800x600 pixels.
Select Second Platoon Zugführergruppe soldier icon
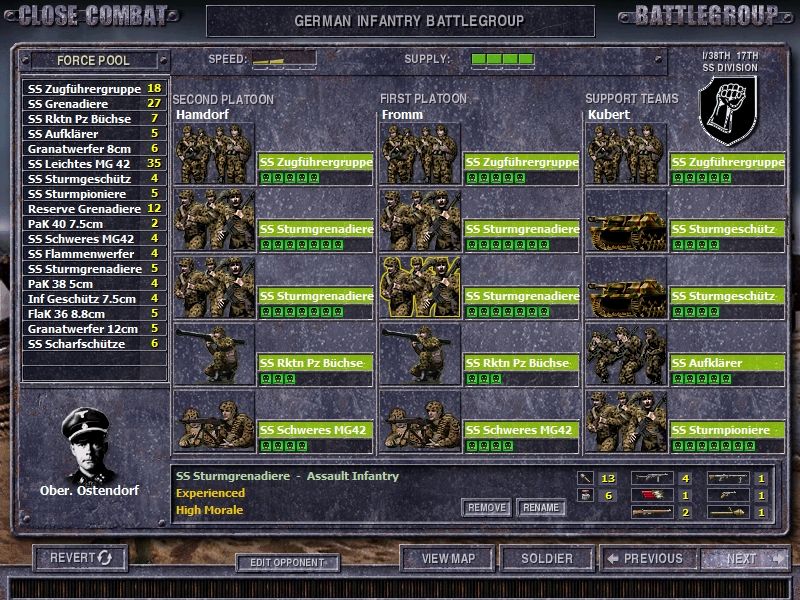click(x=214, y=154)
